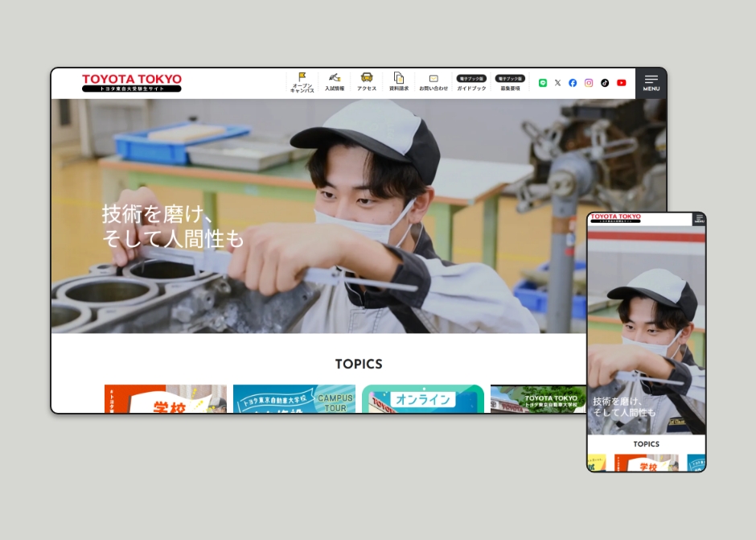
Task: Select the 学校 topic thumbnail
Action: [x=165, y=398]
